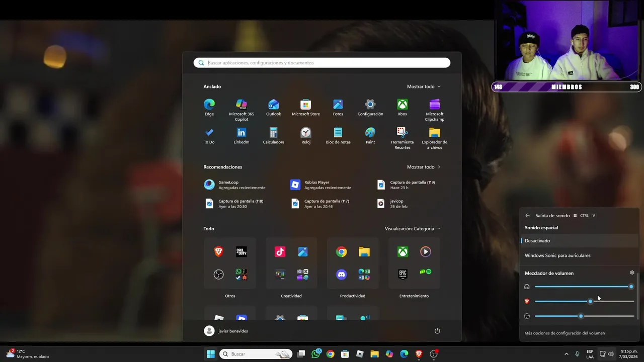644x362 pixels.
Task: Select Desactivado spatial sound option
Action: coord(579,241)
